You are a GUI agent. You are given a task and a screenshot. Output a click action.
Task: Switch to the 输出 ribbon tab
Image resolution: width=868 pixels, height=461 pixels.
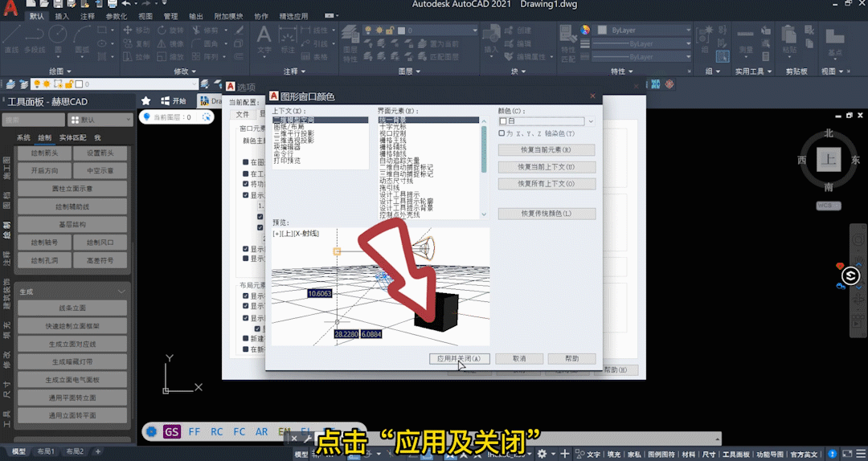(x=196, y=16)
